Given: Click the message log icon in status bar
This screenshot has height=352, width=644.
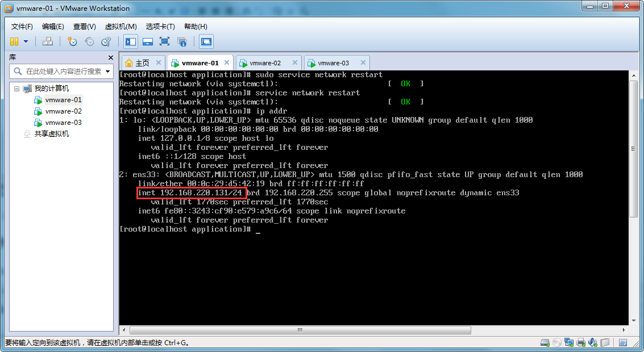Looking at the screenshot, I should coord(622,342).
